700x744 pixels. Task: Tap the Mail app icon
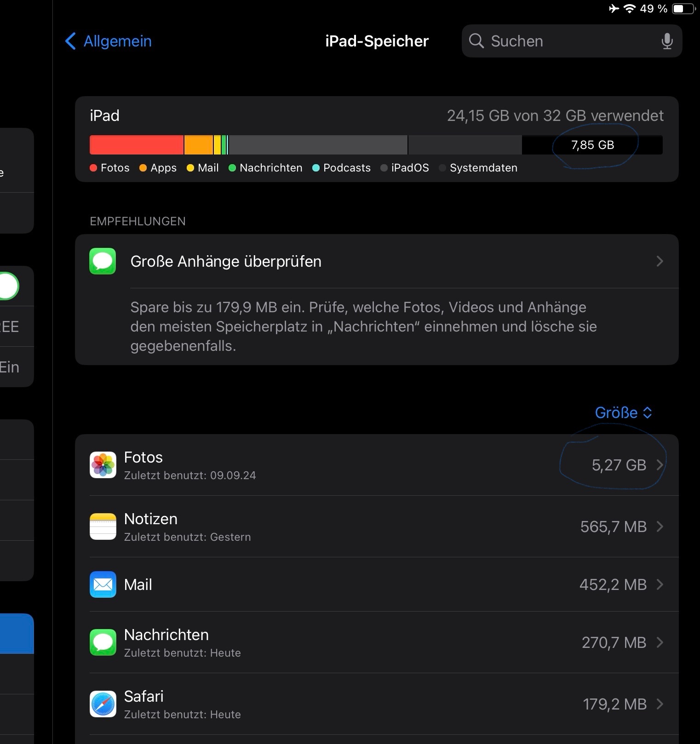tap(103, 584)
